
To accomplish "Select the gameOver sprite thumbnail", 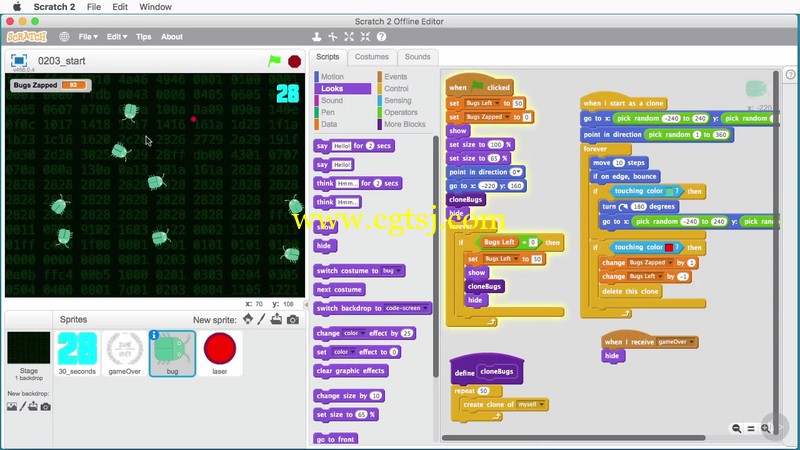I will pyautogui.click(x=124, y=353).
